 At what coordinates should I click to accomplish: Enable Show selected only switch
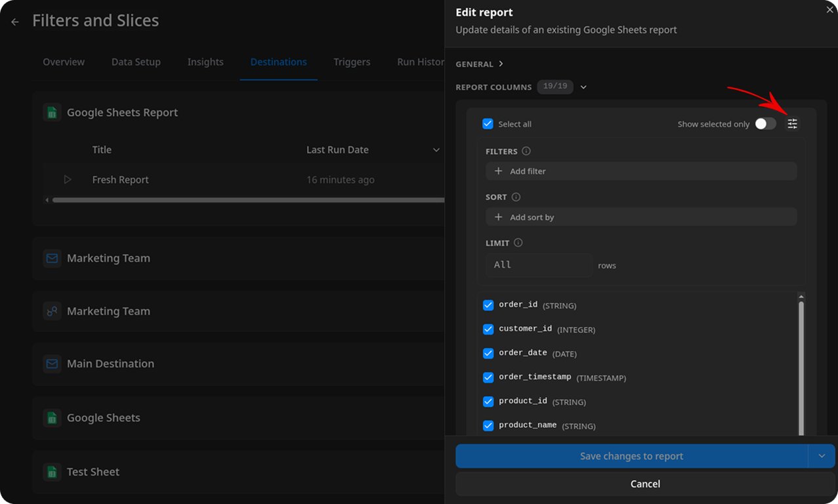click(765, 124)
